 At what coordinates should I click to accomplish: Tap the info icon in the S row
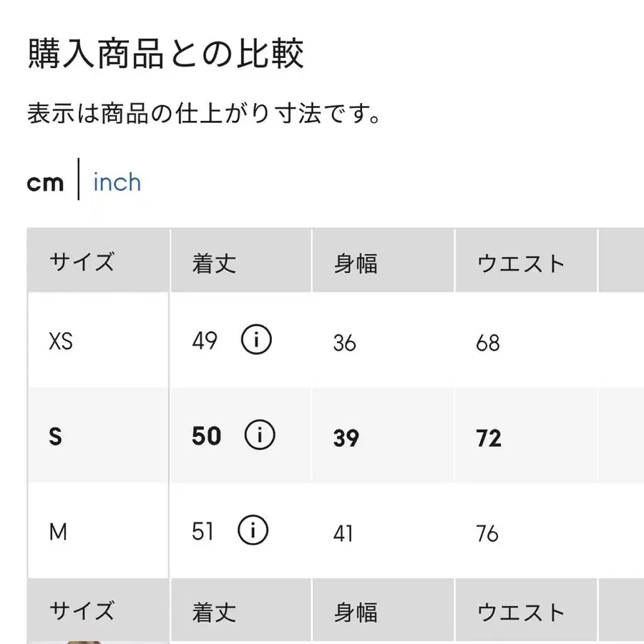point(259,436)
